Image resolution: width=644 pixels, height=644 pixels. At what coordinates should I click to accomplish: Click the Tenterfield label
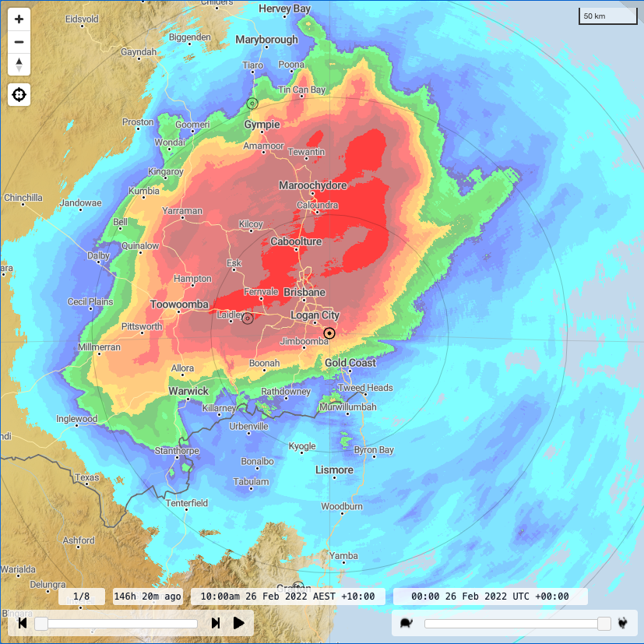pos(187,503)
